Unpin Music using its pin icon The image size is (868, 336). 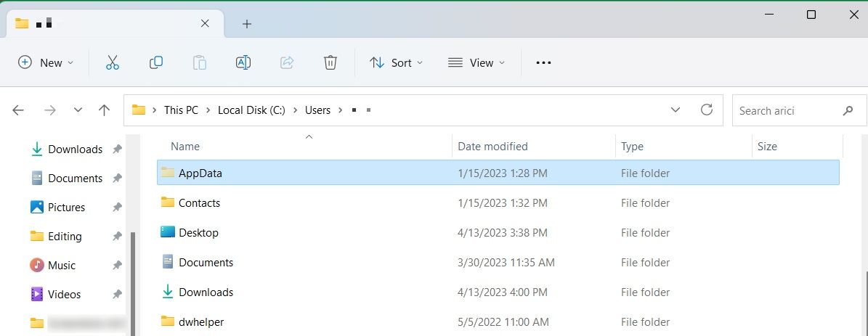tap(117, 266)
